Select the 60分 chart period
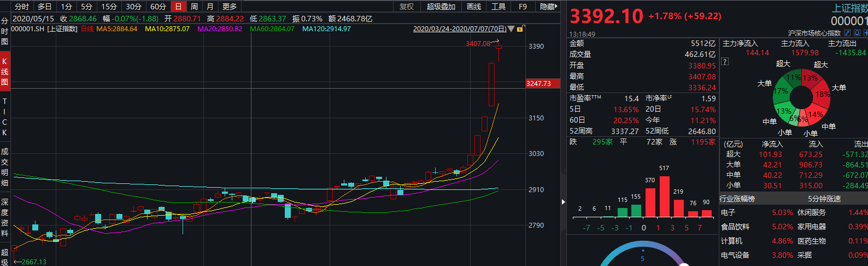This screenshot has height=266, width=868. (x=158, y=7)
